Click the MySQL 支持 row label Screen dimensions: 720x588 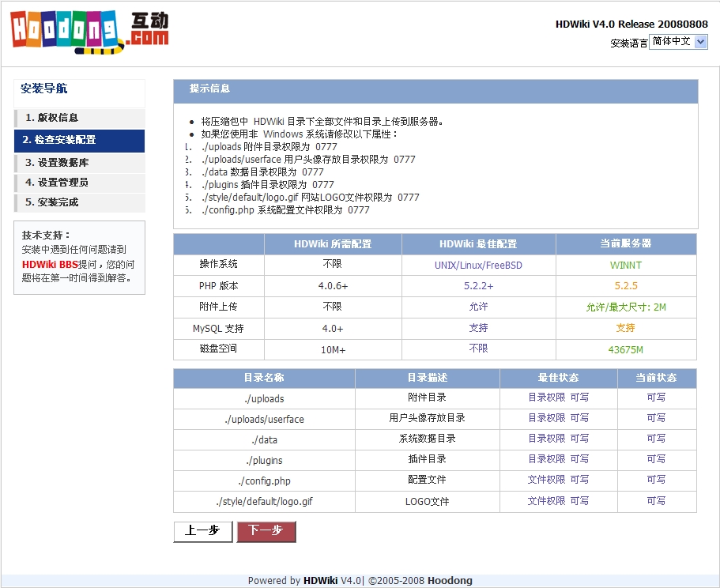click(x=219, y=329)
